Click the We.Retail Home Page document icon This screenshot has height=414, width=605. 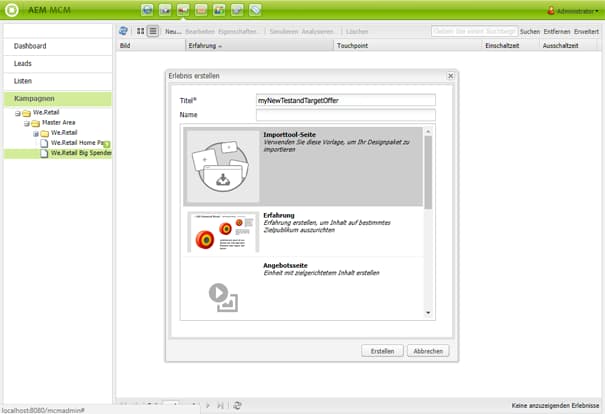pyautogui.click(x=44, y=143)
